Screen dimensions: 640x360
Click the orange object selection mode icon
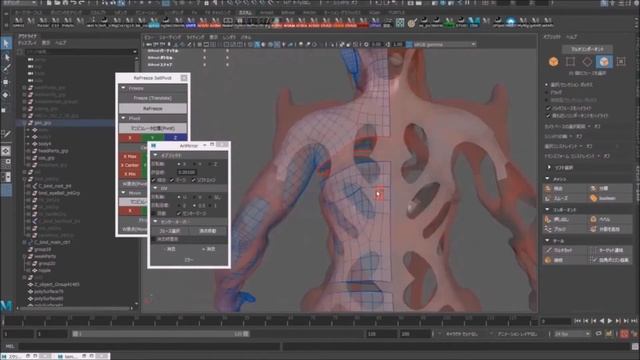click(x=553, y=62)
